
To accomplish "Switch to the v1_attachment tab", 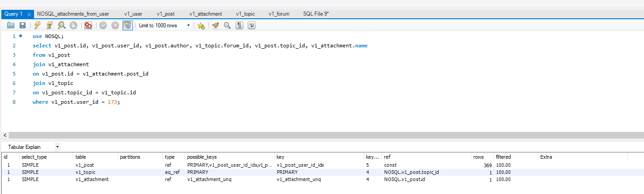I will pos(205,14).
